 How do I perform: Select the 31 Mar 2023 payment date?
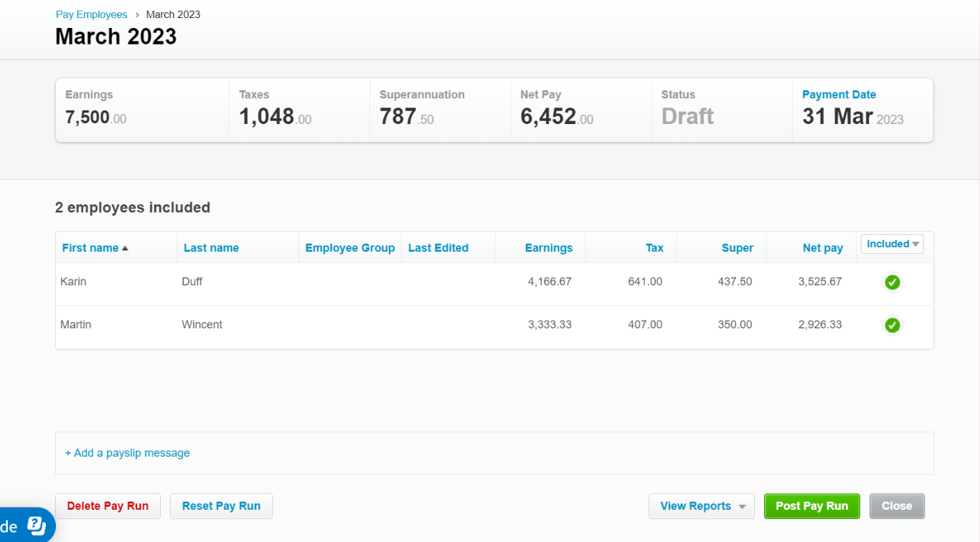pos(853,117)
